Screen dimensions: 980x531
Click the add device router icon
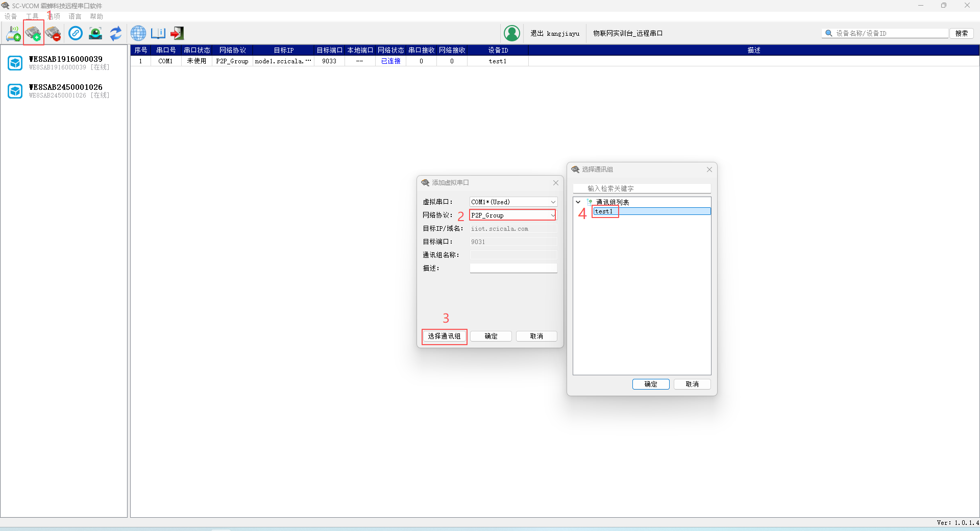point(13,34)
